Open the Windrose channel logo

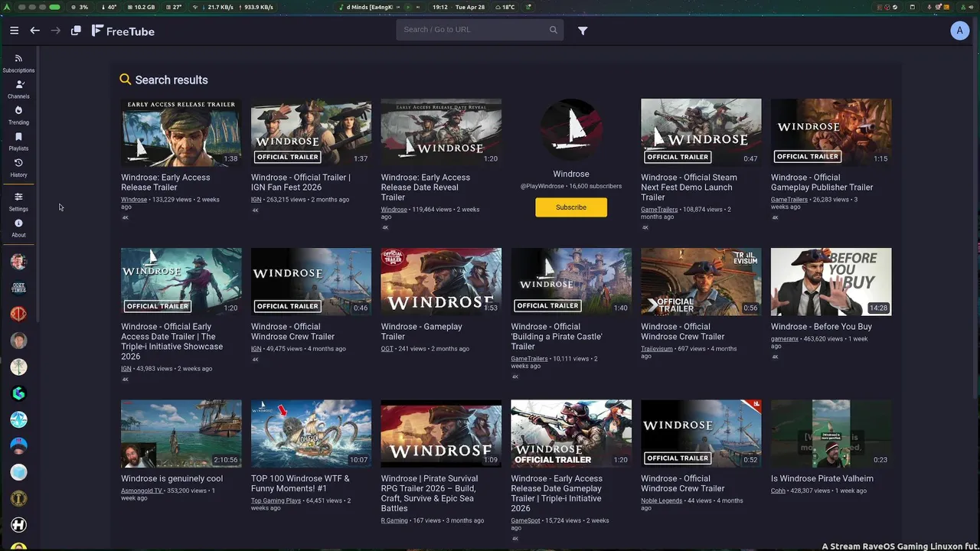pos(571,129)
